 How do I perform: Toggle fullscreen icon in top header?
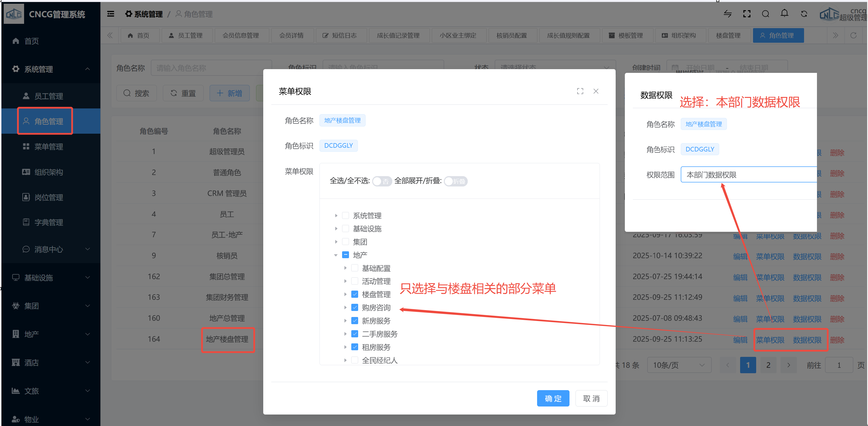(747, 14)
